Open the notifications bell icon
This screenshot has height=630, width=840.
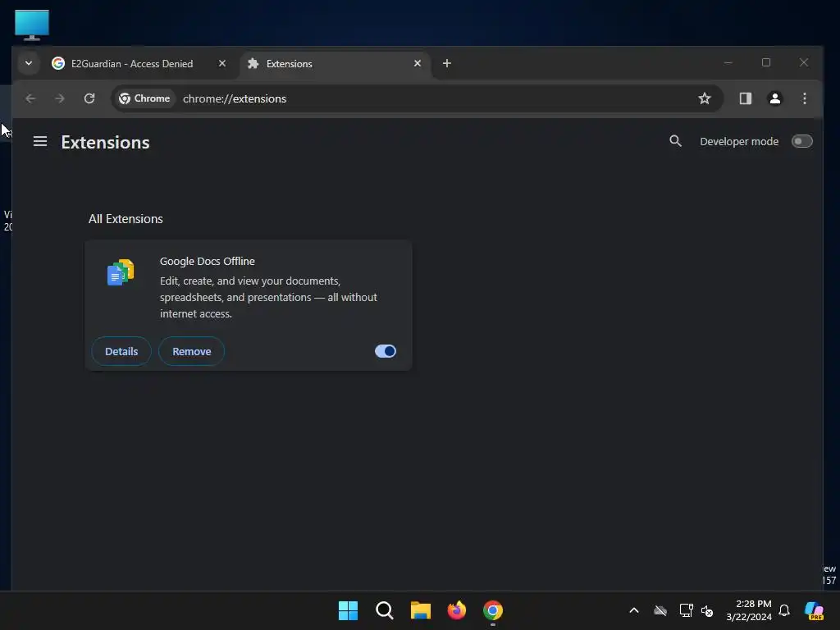(x=784, y=610)
